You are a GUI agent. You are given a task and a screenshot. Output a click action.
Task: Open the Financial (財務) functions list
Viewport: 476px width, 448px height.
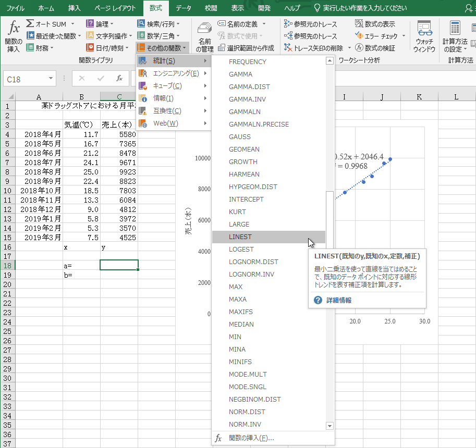[x=40, y=47]
